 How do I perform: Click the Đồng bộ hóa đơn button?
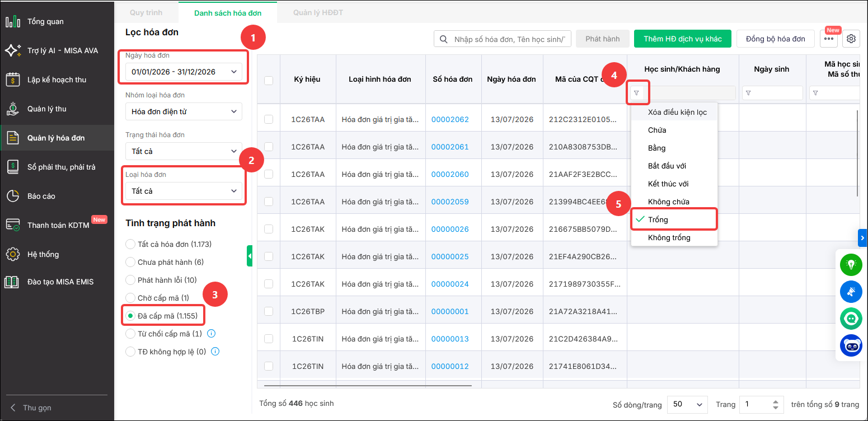coord(776,39)
